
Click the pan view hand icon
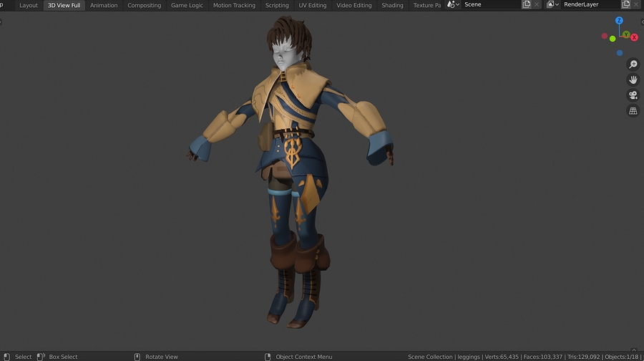click(633, 80)
